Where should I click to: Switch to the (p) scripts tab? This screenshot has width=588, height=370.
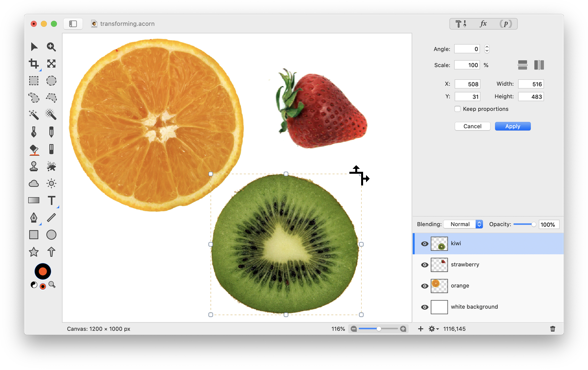[x=506, y=23]
